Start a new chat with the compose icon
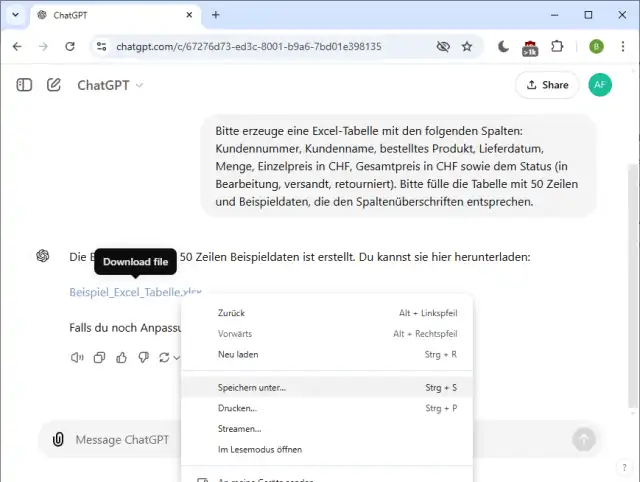The image size is (640, 482). click(x=53, y=85)
